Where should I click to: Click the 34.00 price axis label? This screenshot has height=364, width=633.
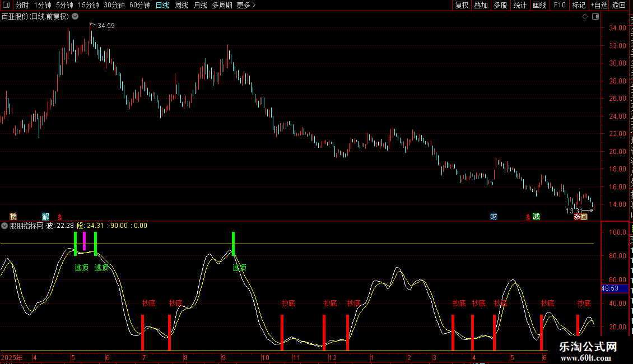coord(618,28)
